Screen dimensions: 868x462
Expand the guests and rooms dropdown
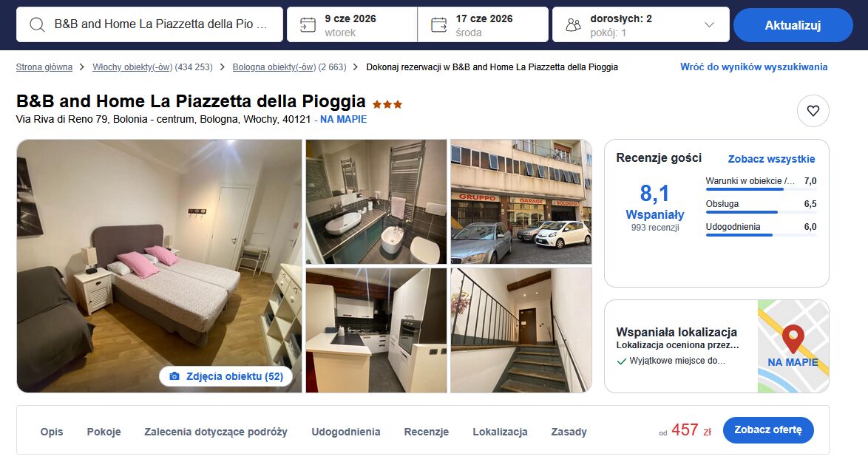[x=709, y=25]
